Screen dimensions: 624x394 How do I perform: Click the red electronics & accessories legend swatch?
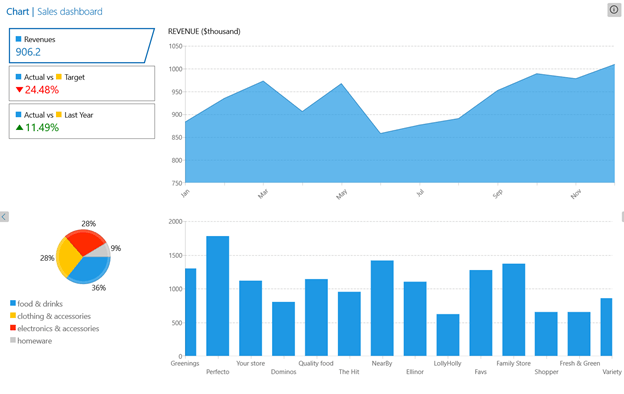13,328
